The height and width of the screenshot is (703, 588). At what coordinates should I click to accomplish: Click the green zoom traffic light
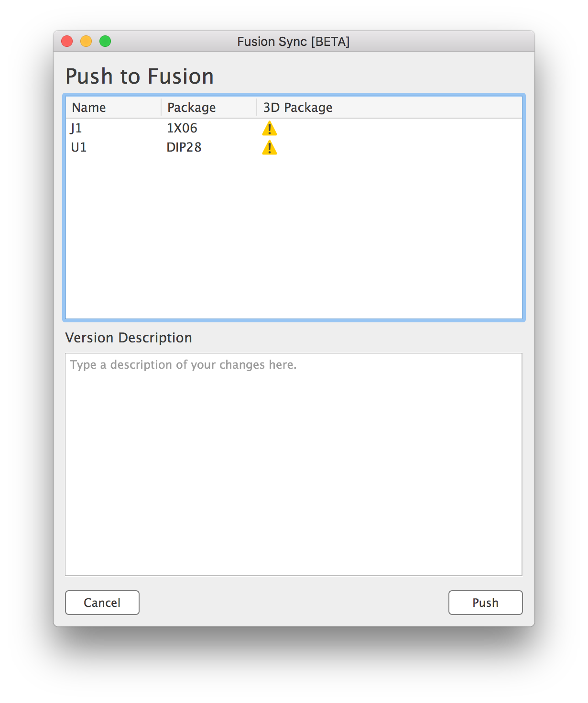pyautogui.click(x=105, y=42)
